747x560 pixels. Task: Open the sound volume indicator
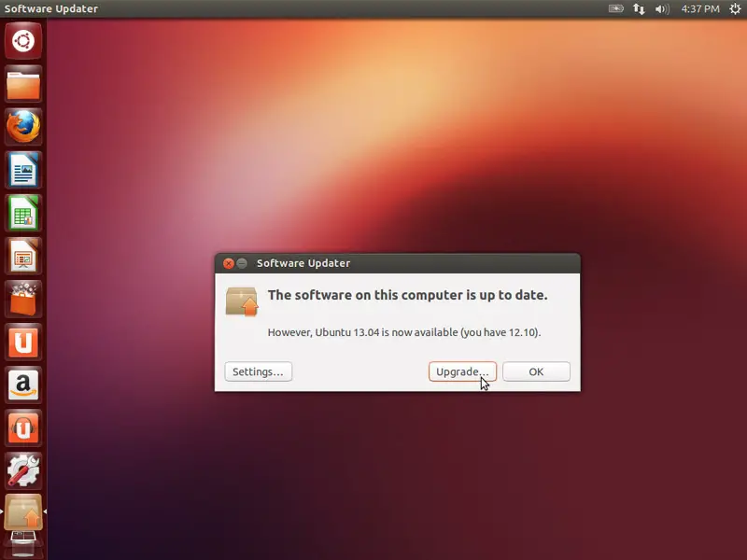(x=662, y=8)
